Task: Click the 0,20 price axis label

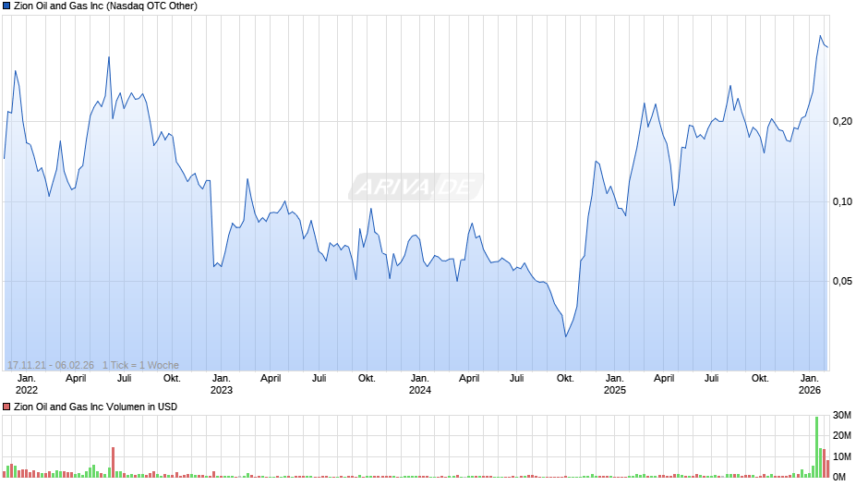Action: pyautogui.click(x=842, y=121)
